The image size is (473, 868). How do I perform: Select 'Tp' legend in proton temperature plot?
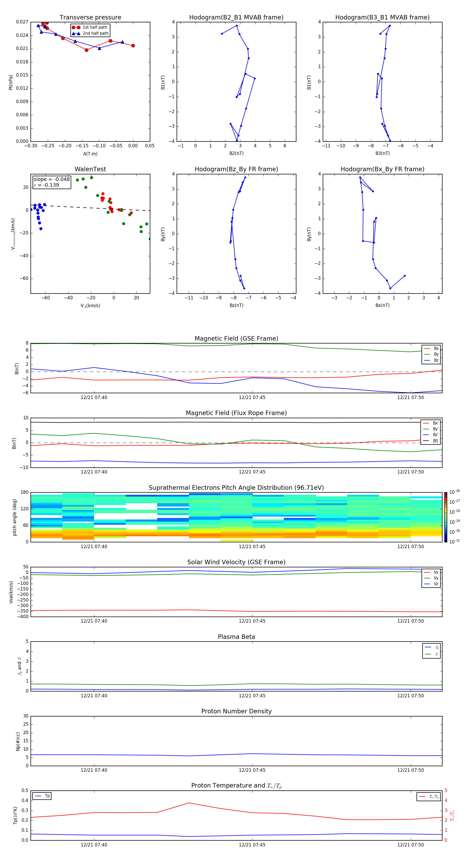[42, 796]
